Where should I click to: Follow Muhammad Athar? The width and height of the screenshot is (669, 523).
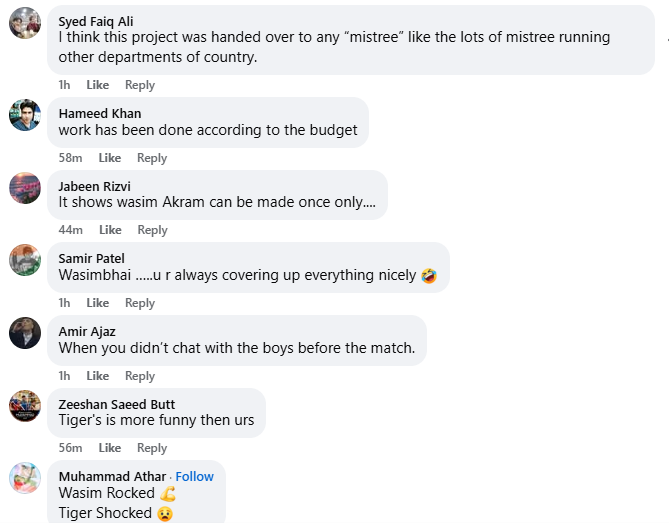[x=195, y=477]
